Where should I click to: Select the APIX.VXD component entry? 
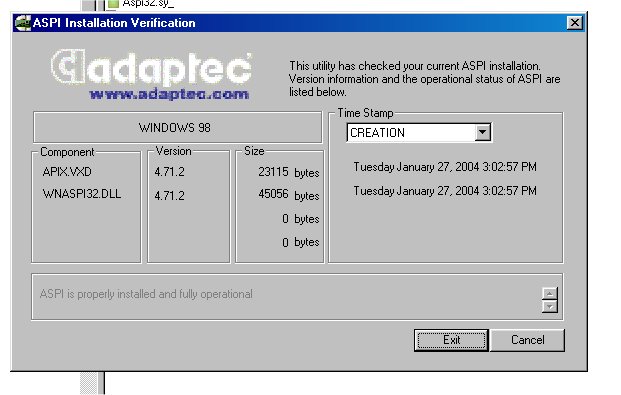[67, 172]
